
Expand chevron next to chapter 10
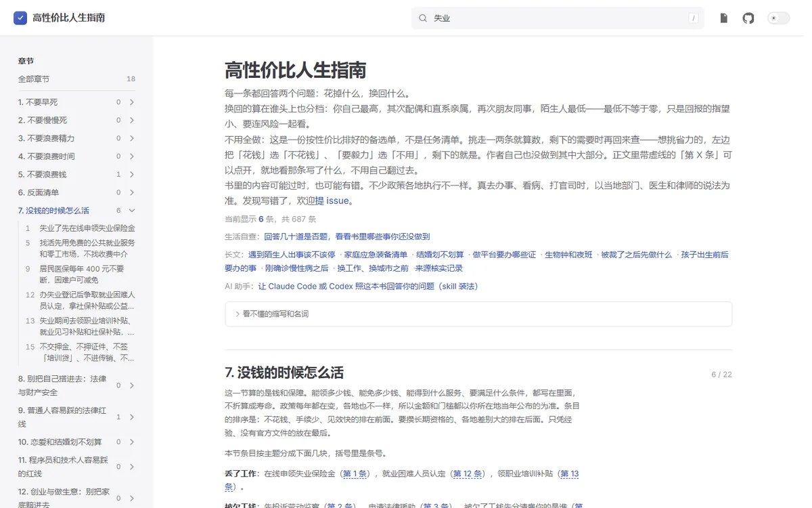[x=132, y=442]
